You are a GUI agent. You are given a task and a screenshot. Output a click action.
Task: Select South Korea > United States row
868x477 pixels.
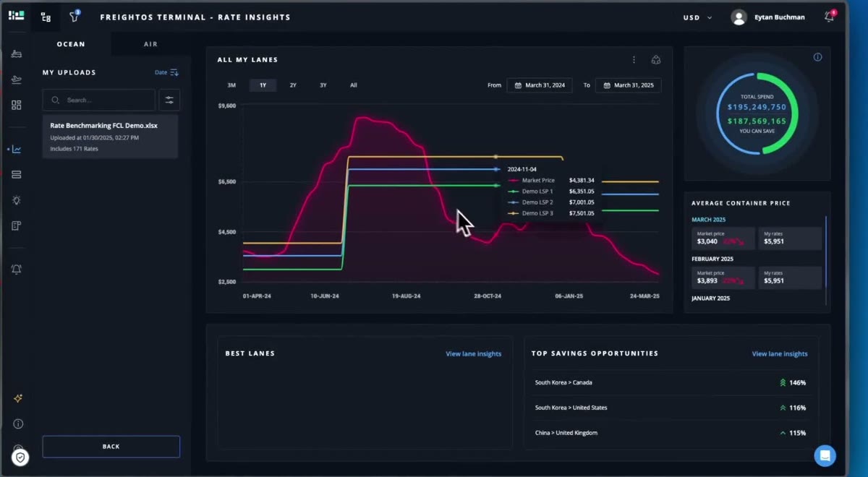tap(671, 408)
